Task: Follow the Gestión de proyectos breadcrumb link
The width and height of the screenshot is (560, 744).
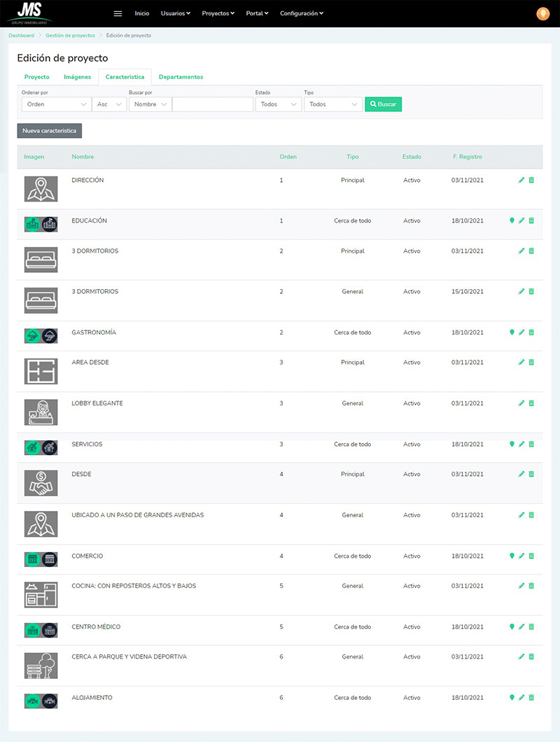Action: (70, 36)
